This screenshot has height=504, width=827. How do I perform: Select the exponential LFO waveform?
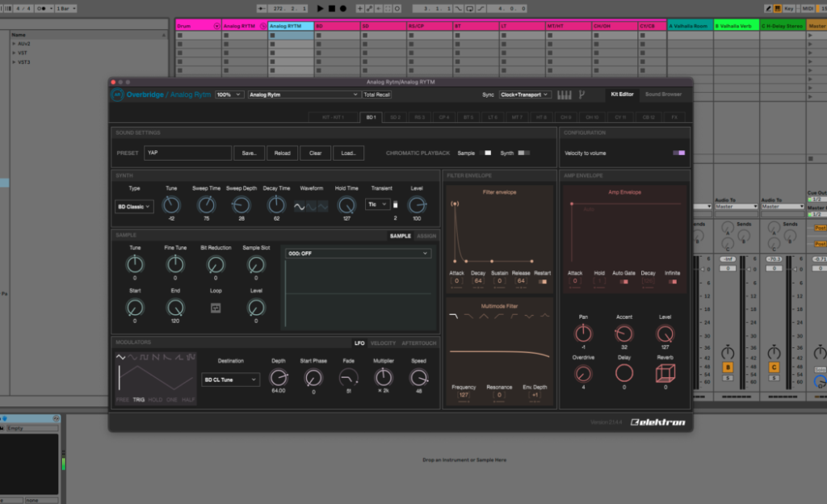(167, 358)
